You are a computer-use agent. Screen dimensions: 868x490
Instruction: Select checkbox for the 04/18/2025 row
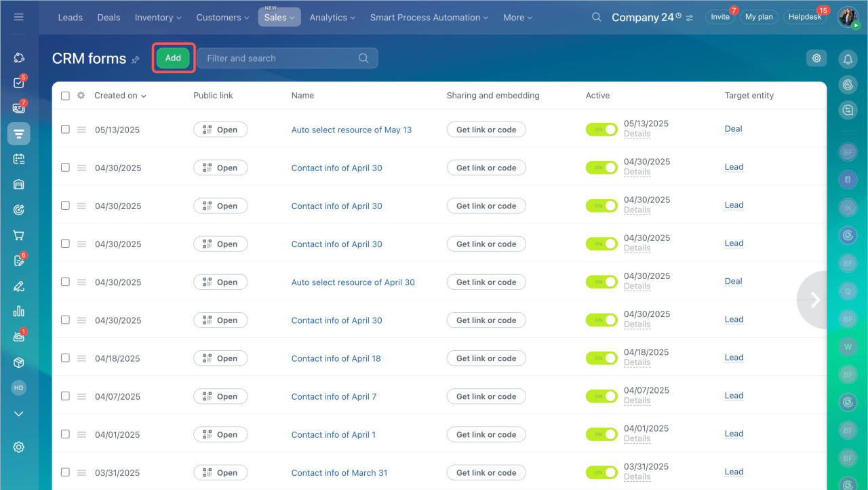[65, 358]
